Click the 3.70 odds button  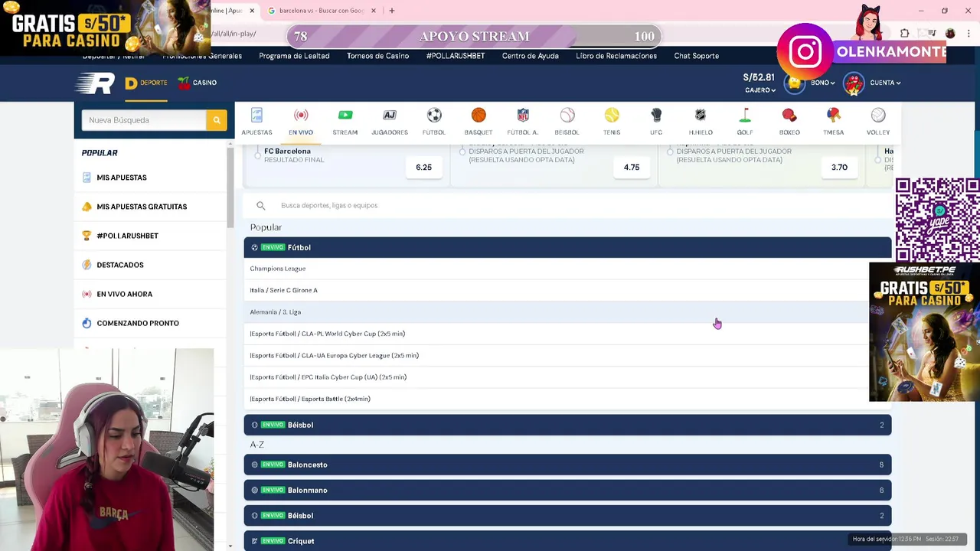click(839, 167)
